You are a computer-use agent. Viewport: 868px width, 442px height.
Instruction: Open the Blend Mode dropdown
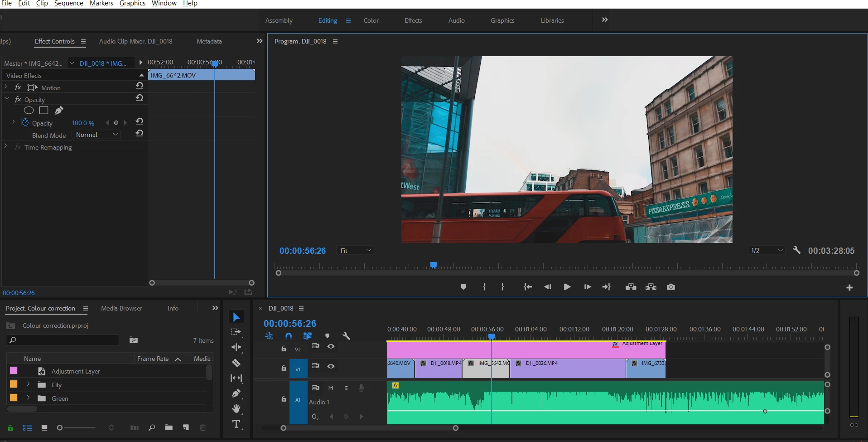(x=96, y=135)
